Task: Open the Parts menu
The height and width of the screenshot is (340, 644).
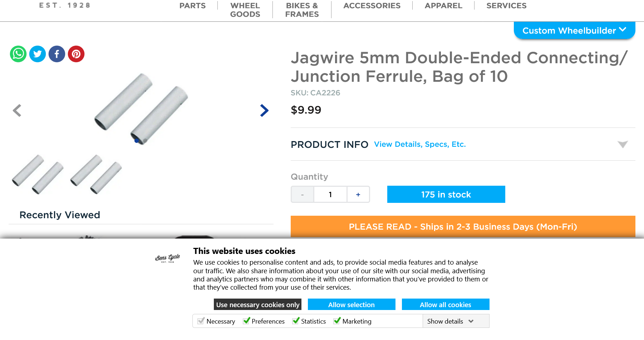Action: pos(192,6)
